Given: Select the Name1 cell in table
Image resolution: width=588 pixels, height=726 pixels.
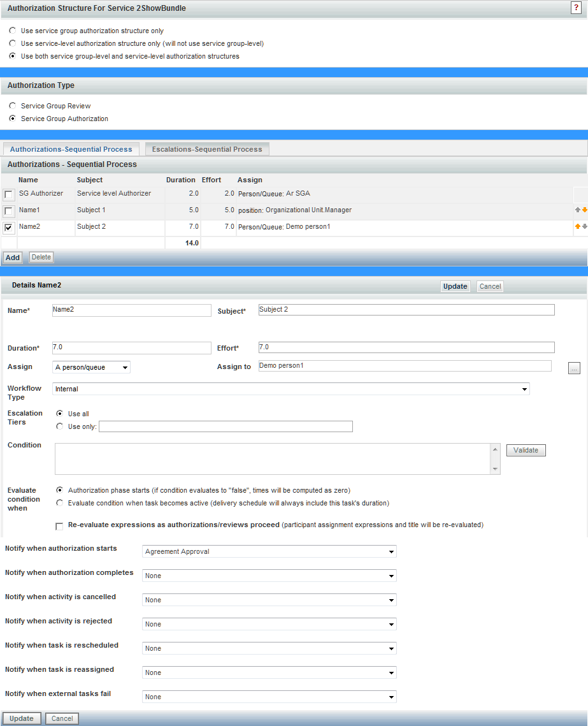Looking at the screenshot, I should [29, 210].
